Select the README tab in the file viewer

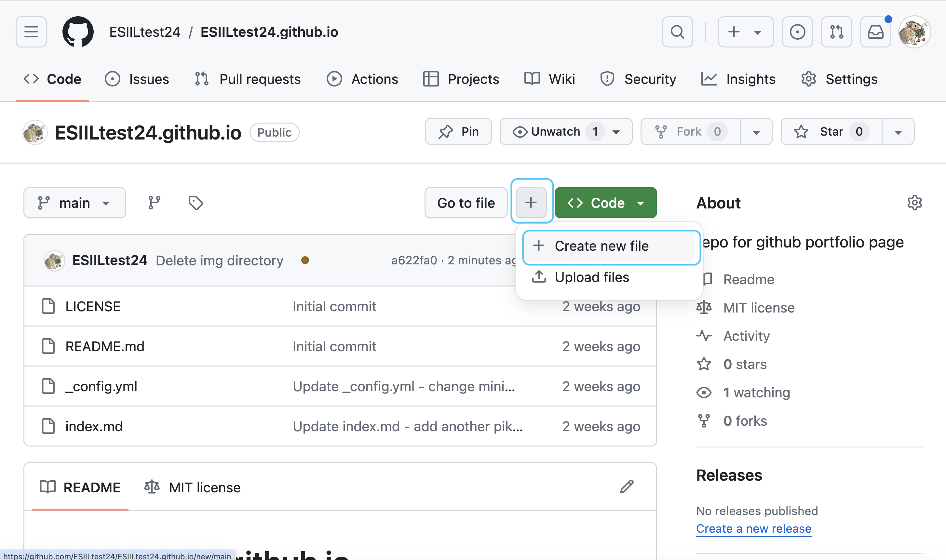click(x=80, y=487)
